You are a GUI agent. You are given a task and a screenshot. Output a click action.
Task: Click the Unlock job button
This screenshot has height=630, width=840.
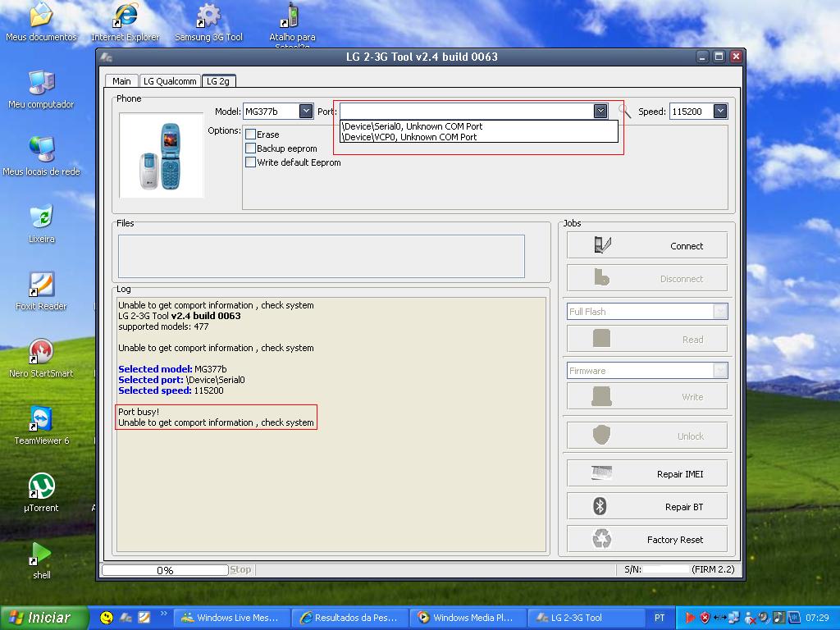(647, 436)
